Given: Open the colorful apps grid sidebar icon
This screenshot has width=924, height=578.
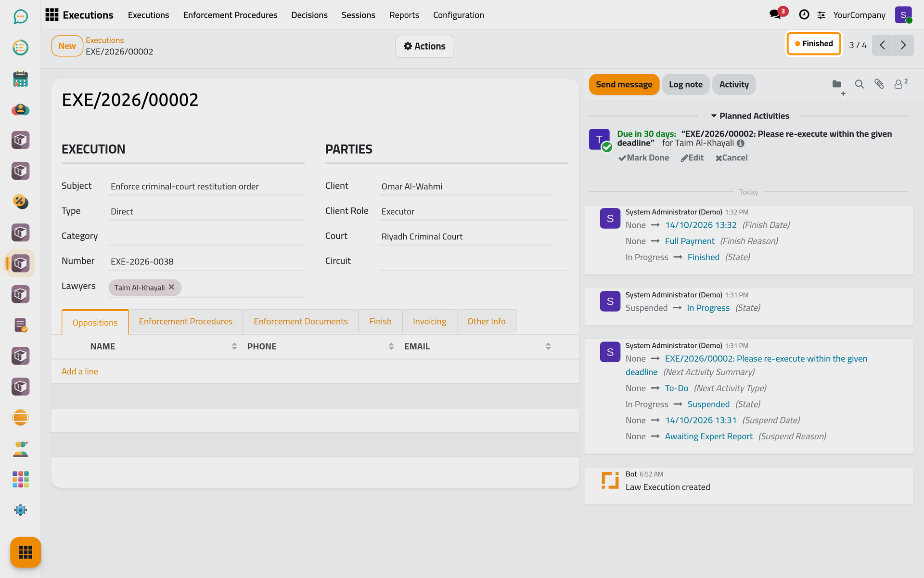Looking at the screenshot, I should point(20,479).
